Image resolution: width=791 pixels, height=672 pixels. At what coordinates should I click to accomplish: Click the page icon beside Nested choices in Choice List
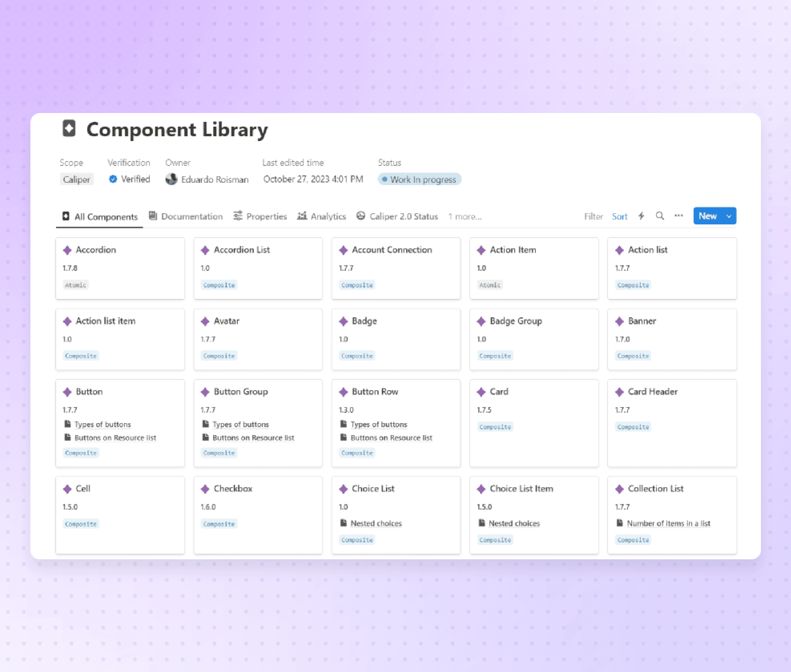(x=344, y=523)
